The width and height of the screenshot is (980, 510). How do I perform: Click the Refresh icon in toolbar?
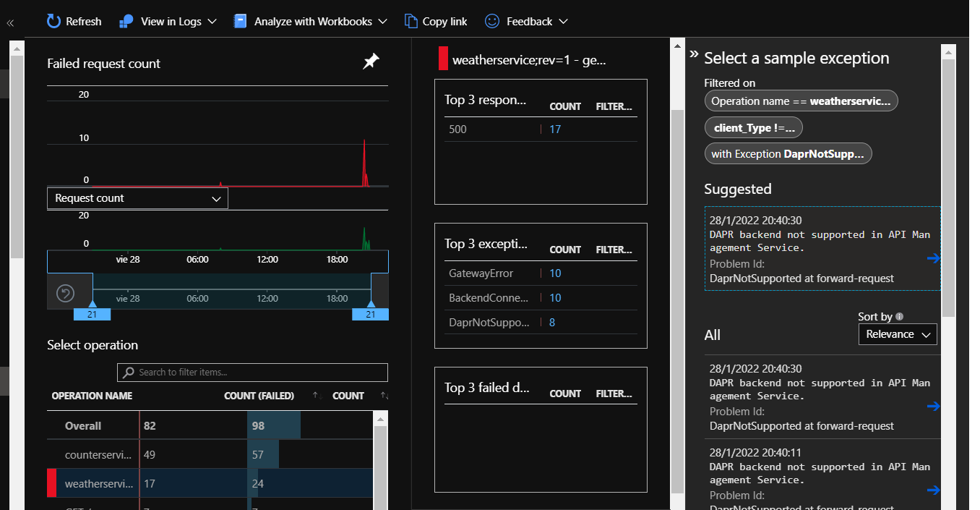54,21
